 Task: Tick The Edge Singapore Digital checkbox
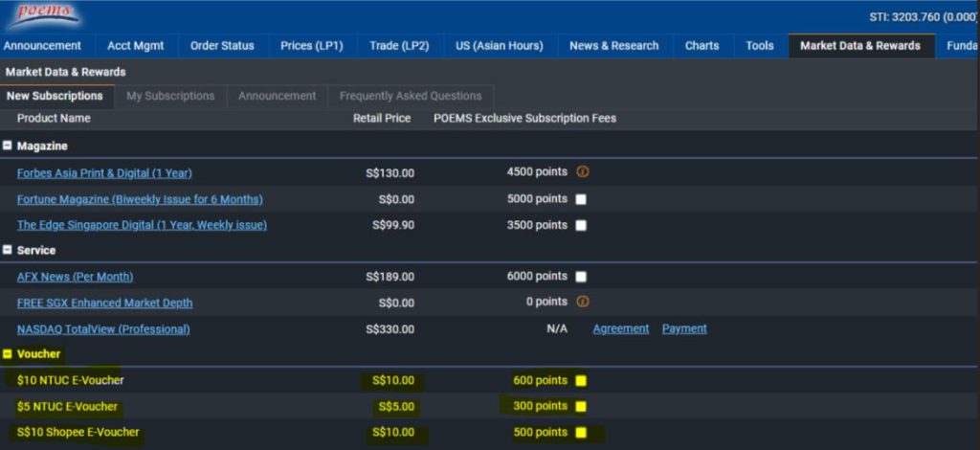pos(581,226)
